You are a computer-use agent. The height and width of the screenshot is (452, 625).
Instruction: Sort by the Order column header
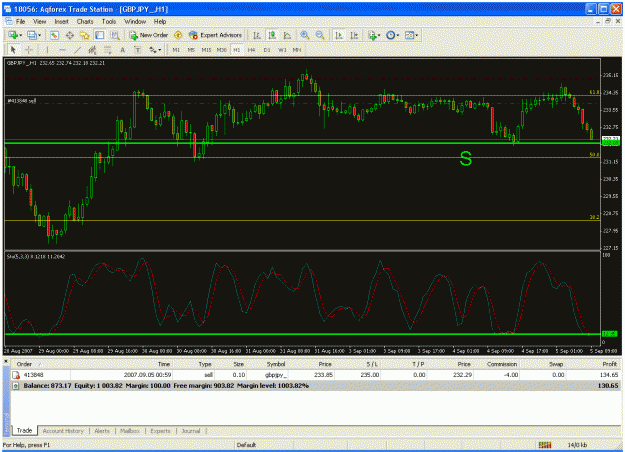pyautogui.click(x=24, y=364)
